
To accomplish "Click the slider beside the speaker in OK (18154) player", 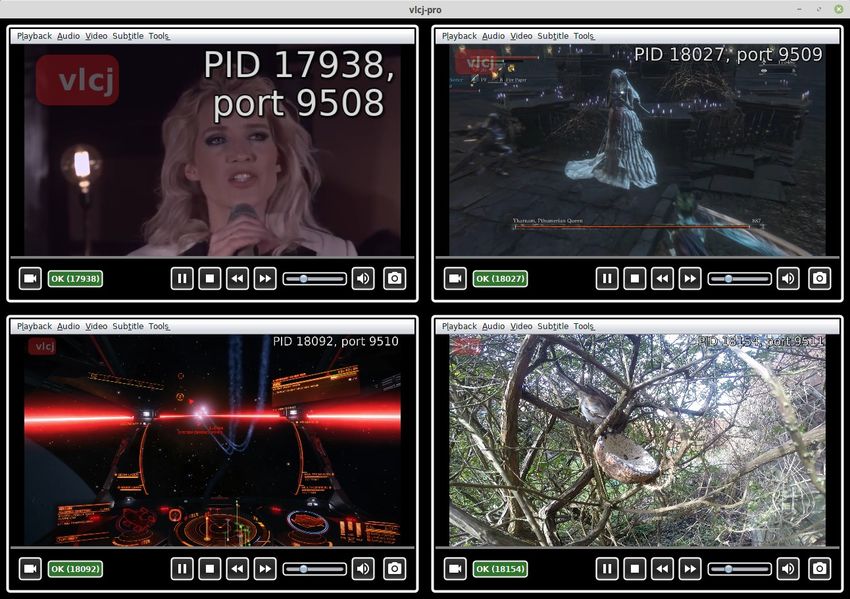I will click(x=739, y=569).
